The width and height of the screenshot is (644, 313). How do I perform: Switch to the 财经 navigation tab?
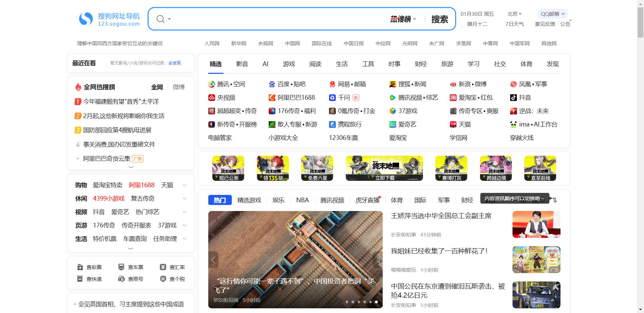(421, 64)
